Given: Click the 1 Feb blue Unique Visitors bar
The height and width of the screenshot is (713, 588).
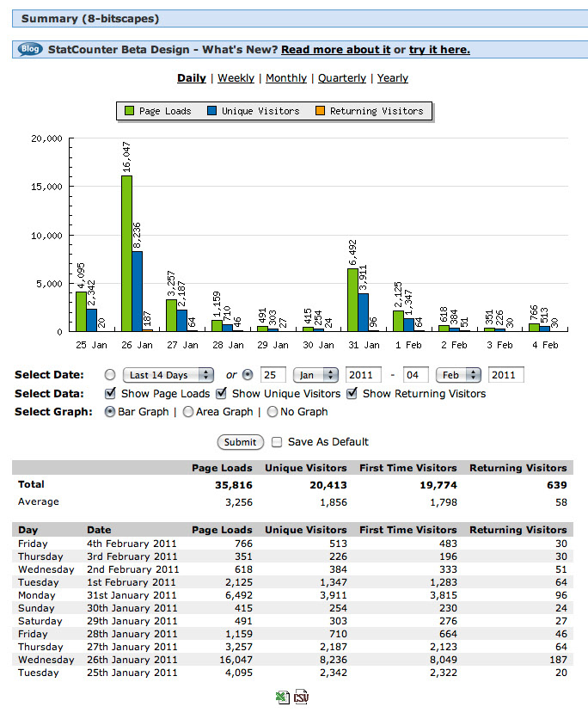Looking at the screenshot, I should [x=409, y=324].
